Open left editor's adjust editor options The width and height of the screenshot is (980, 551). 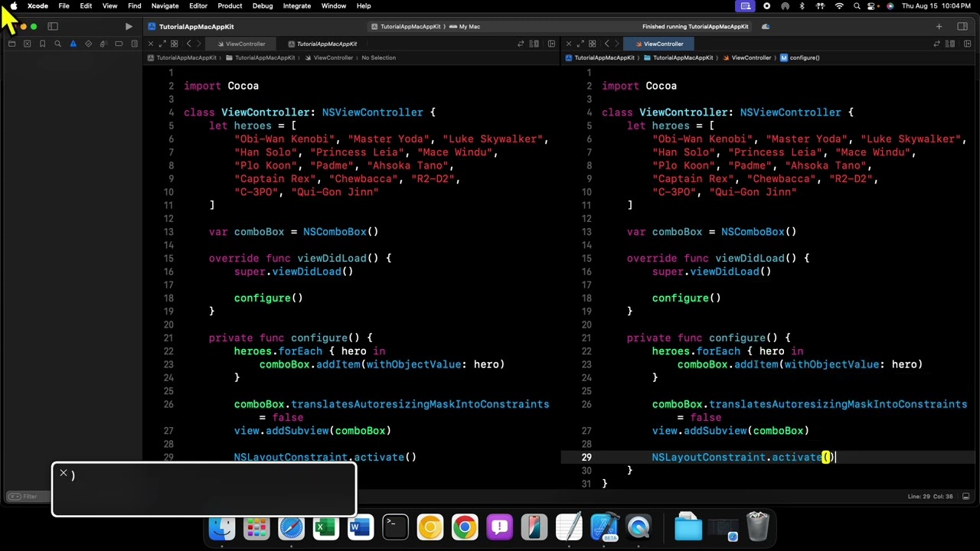(x=534, y=44)
